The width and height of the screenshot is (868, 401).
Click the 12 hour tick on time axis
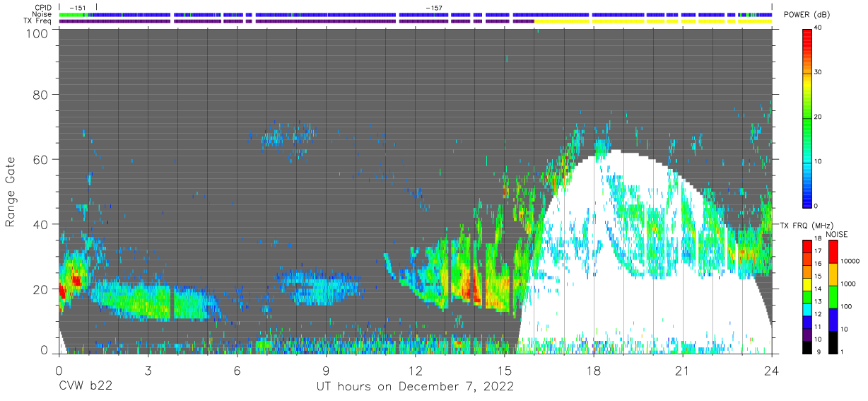click(415, 370)
